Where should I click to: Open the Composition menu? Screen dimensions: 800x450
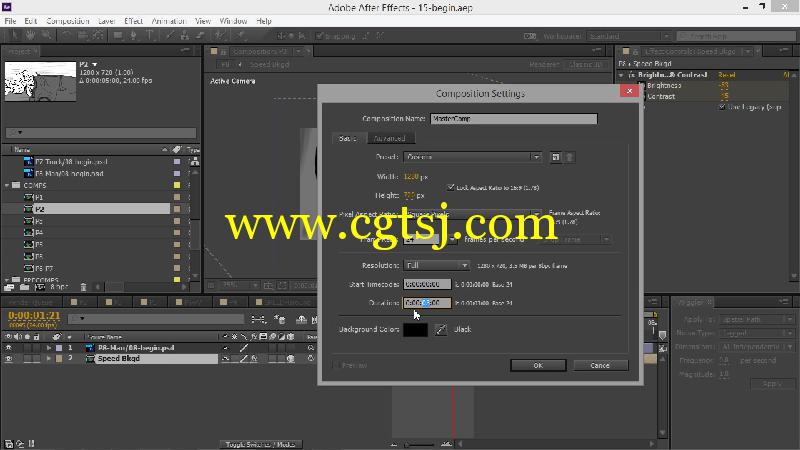[68, 21]
